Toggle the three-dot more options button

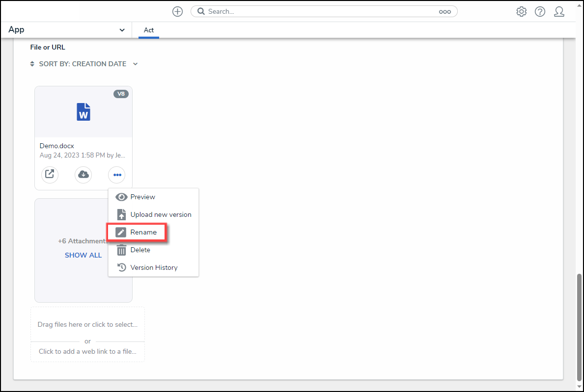117,175
